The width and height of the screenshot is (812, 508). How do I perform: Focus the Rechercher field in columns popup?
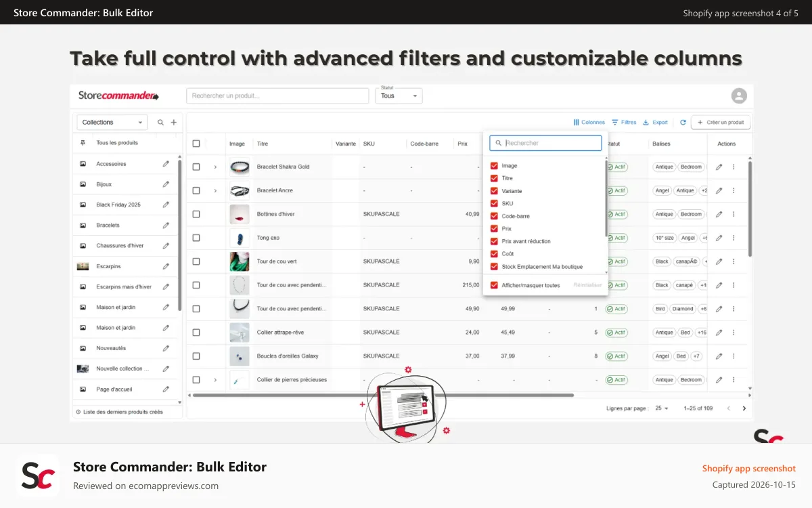pyautogui.click(x=545, y=143)
